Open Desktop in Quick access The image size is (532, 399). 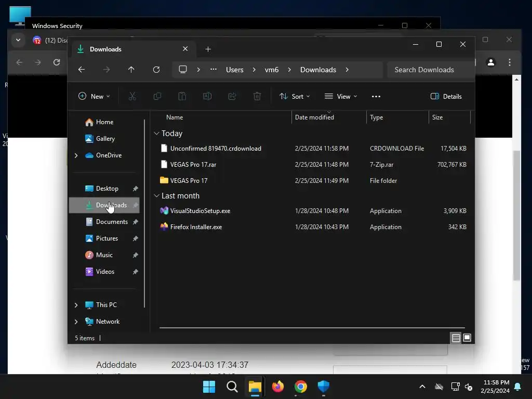[x=107, y=189]
